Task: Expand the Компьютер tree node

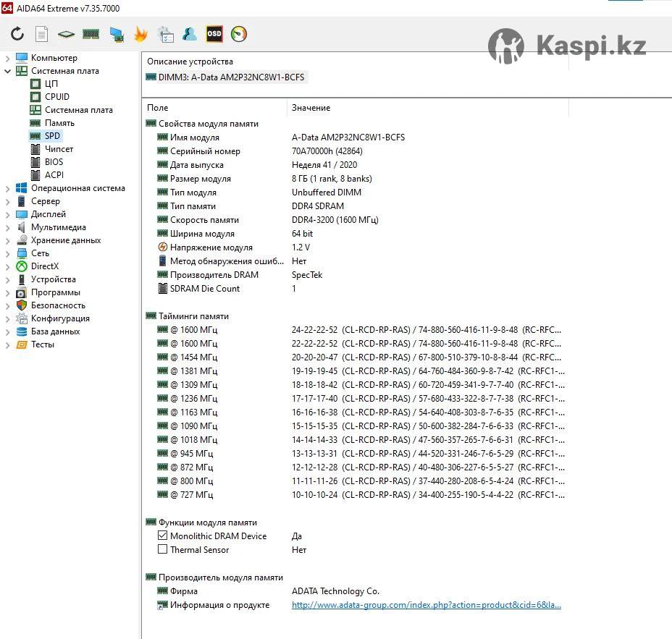Action: point(8,58)
